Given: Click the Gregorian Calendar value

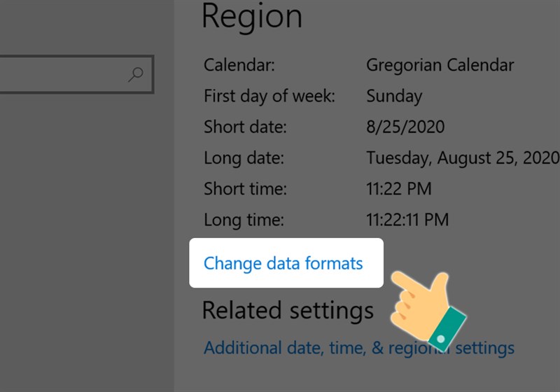Looking at the screenshot, I should click(440, 66).
